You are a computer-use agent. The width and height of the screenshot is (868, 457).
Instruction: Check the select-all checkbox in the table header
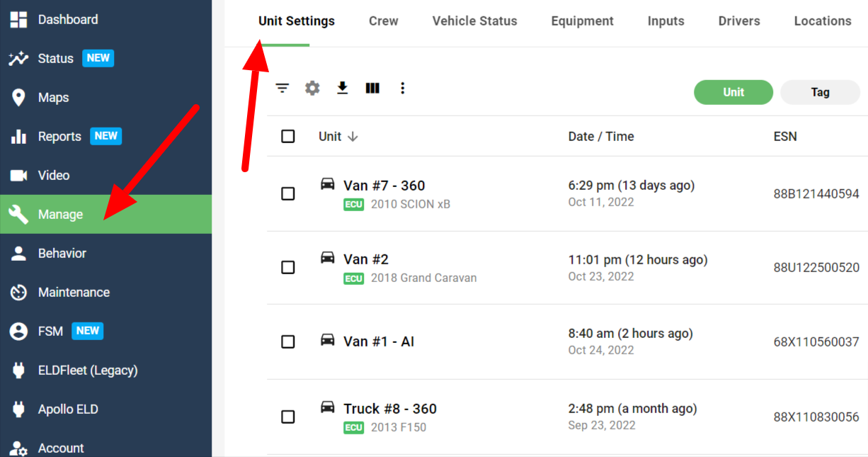(287, 136)
